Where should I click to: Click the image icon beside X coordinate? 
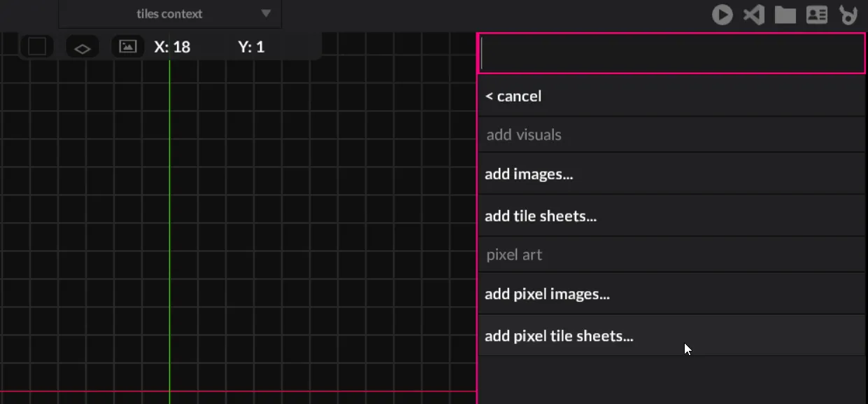128,47
